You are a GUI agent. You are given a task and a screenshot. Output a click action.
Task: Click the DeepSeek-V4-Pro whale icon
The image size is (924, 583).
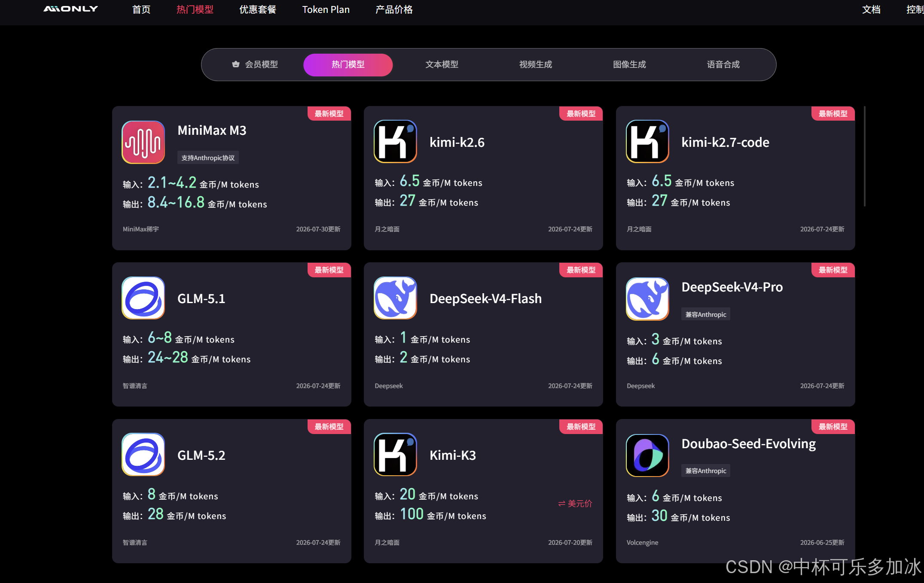point(647,299)
